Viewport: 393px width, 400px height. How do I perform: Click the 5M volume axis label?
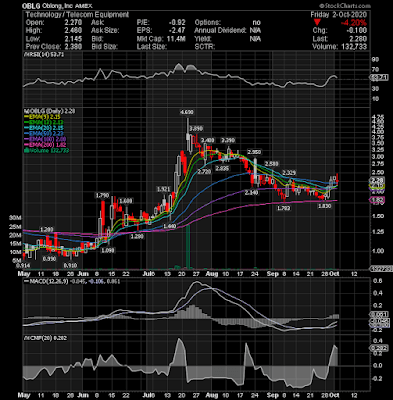click(x=17, y=261)
